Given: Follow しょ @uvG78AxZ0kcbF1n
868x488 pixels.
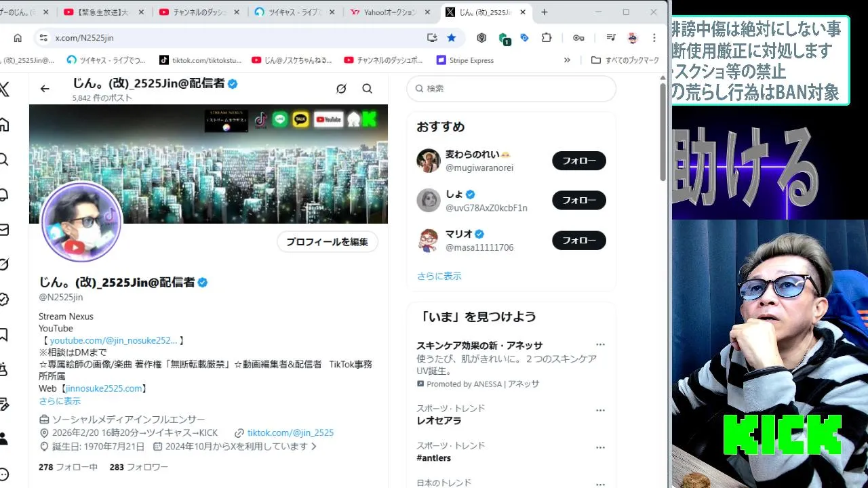Looking at the screenshot, I should point(579,201).
